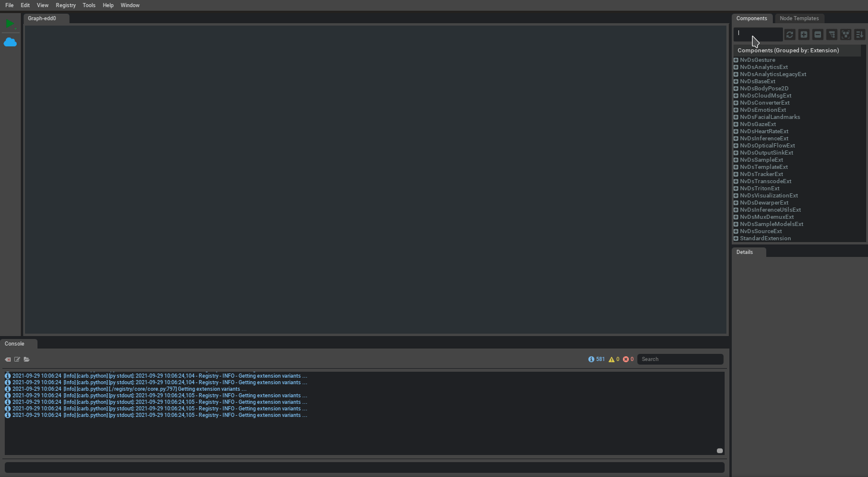The image size is (868, 477).
Task: Expand the StandardExtension tree node
Action: coord(736,238)
